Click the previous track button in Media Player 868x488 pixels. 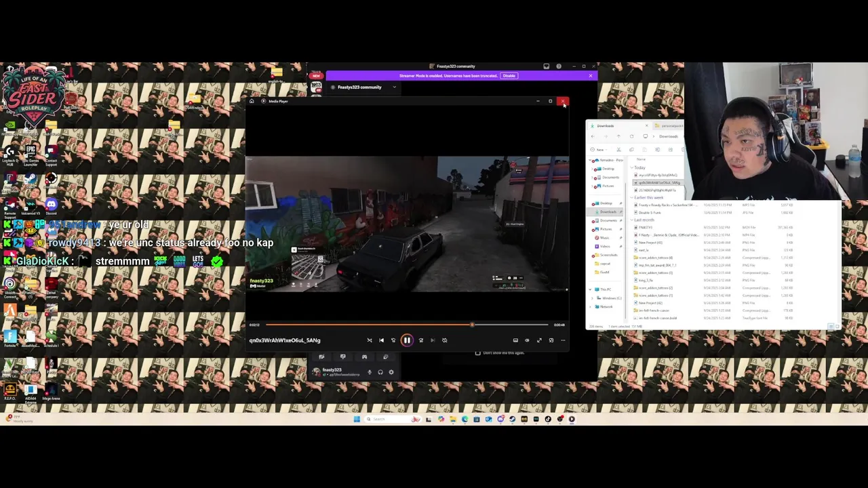(381, 340)
